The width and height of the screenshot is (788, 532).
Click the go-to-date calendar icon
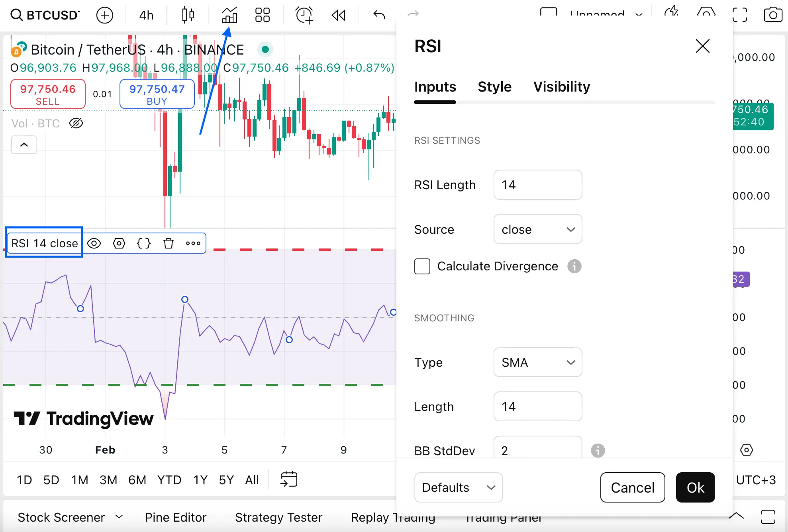pos(289,479)
